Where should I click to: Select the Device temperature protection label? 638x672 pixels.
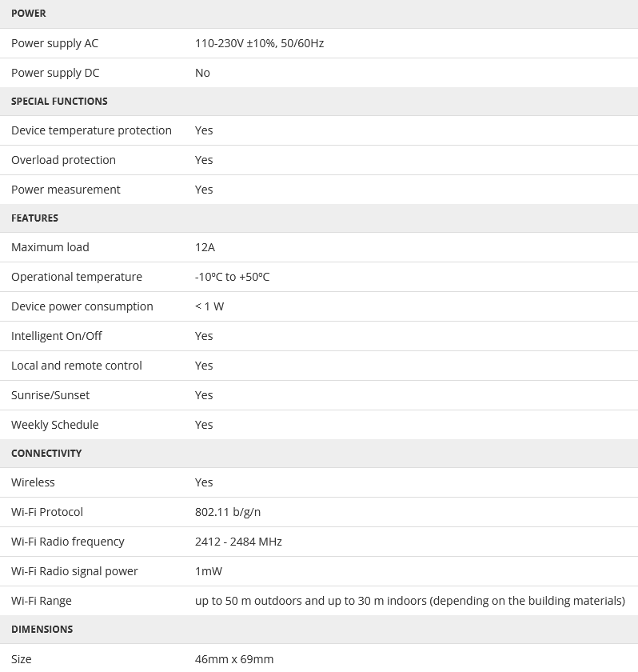[x=91, y=130]
